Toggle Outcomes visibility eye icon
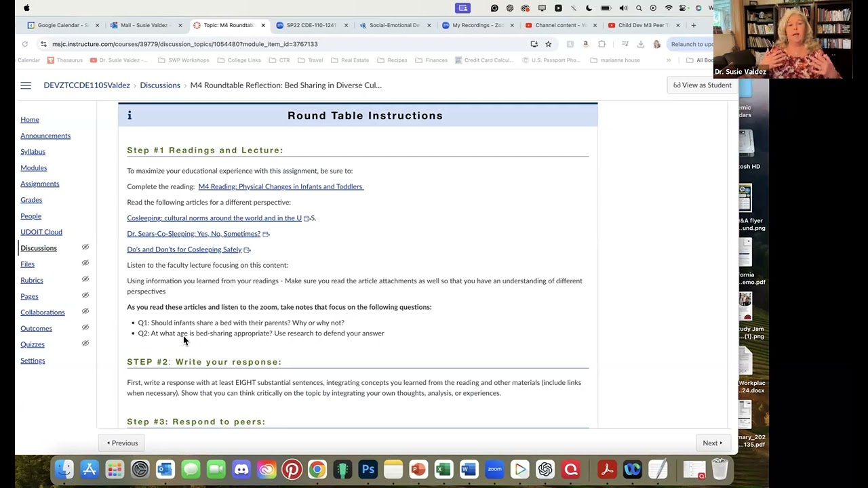Viewport: 868px width, 488px height. (85, 327)
